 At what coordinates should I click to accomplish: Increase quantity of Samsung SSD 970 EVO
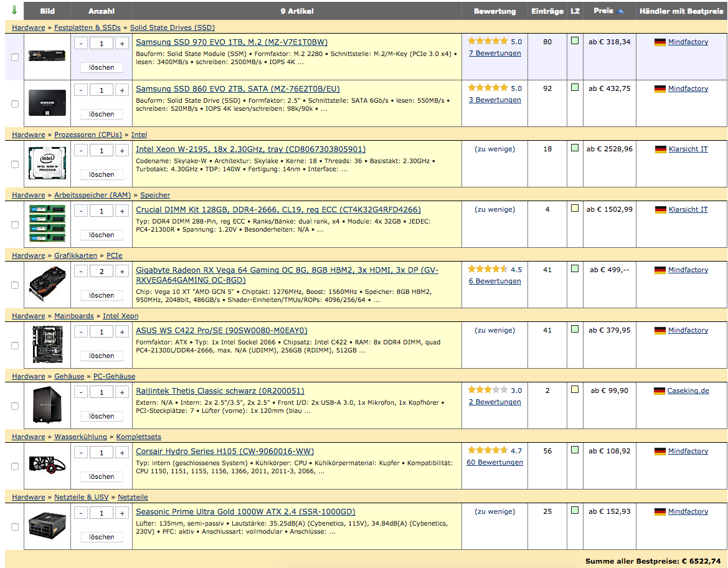pyautogui.click(x=122, y=44)
